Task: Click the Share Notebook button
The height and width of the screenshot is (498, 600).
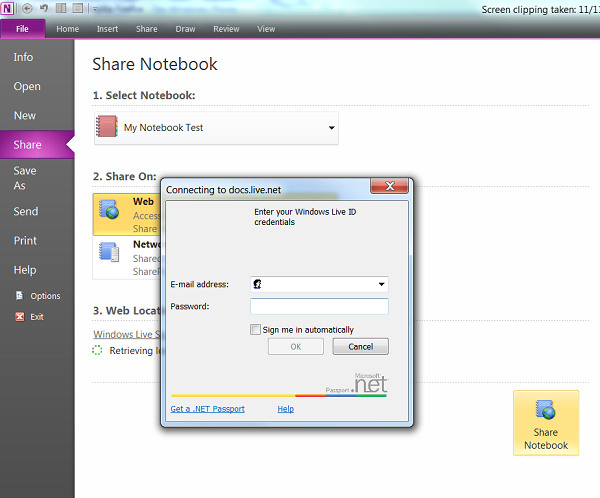Action: [546, 423]
